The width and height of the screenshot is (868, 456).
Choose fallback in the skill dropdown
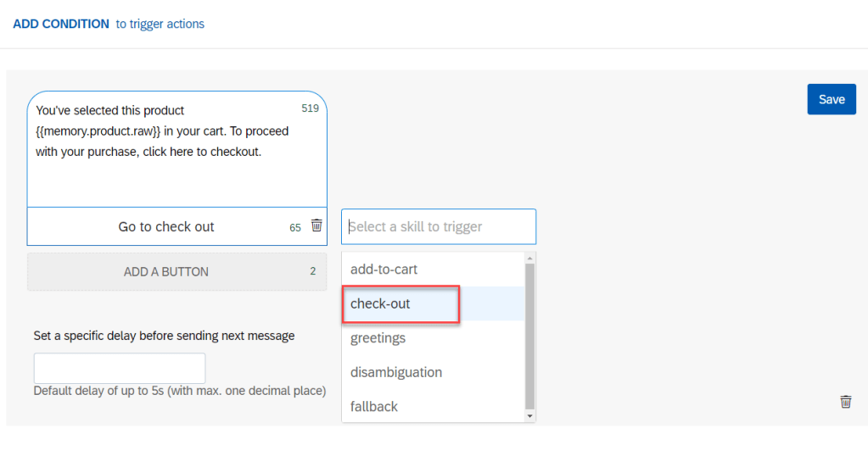point(374,407)
